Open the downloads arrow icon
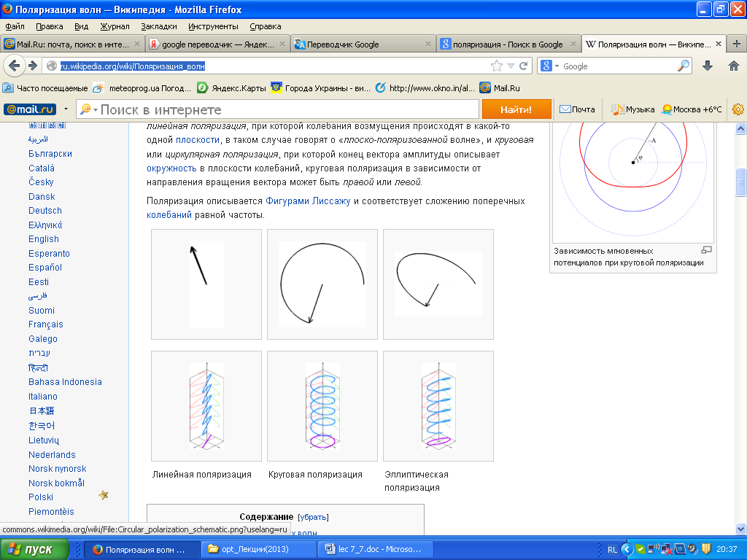Image resolution: width=747 pixels, height=560 pixels. pos(708,66)
